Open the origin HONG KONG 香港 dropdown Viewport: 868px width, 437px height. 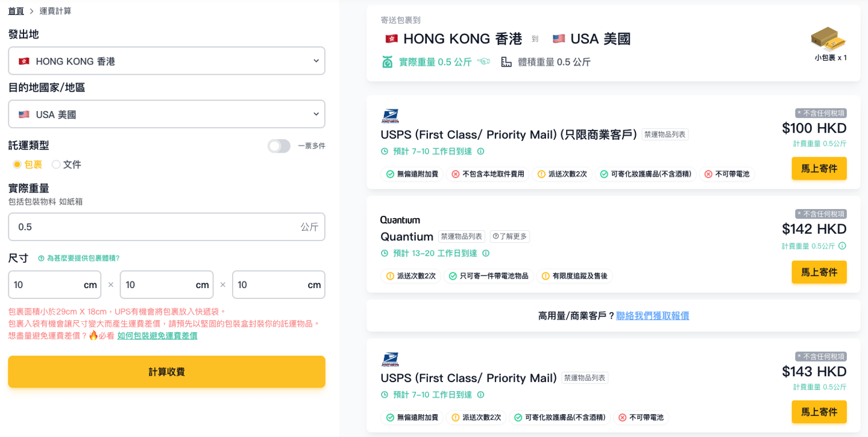pyautogui.click(x=166, y=61)
